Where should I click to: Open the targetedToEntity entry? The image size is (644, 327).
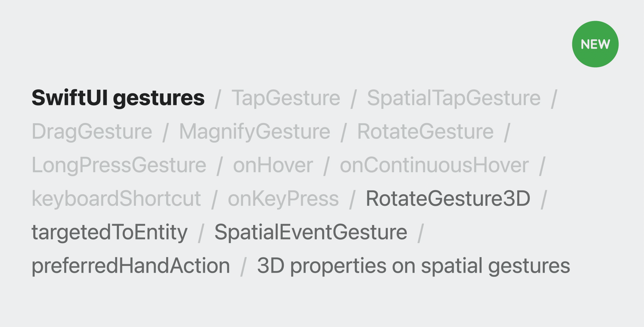(109, 232)
